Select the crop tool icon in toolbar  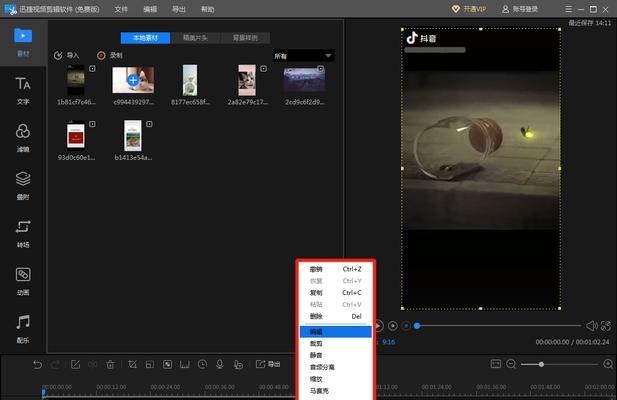click(132, 365)
